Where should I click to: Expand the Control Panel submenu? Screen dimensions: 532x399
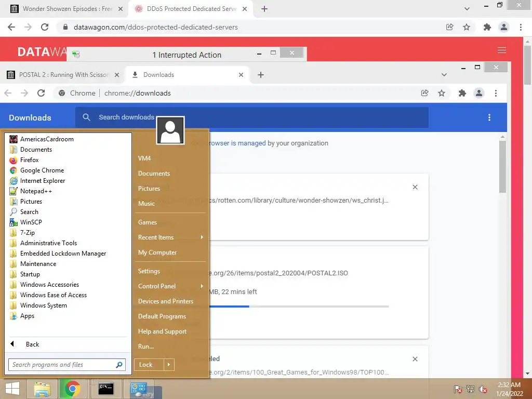click(170, 286)
